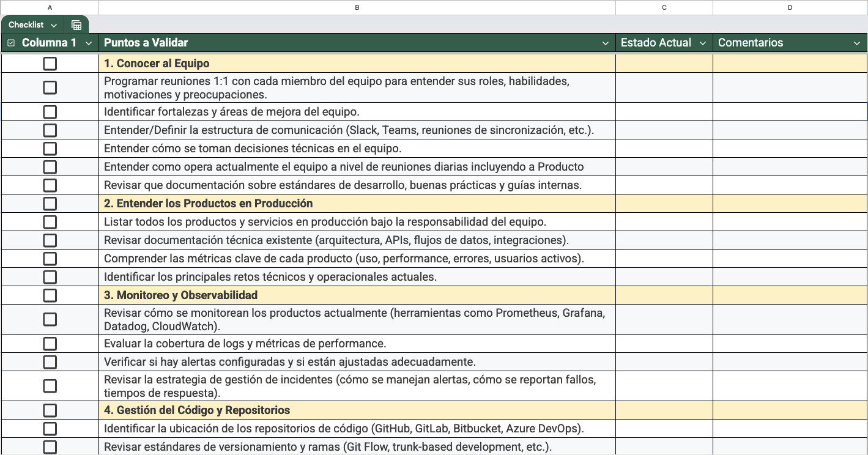868x455 pixels.
Task: Check the '3. Monitoreo y Observabilidad' checkbox
Action: click(x=50, y=295)
